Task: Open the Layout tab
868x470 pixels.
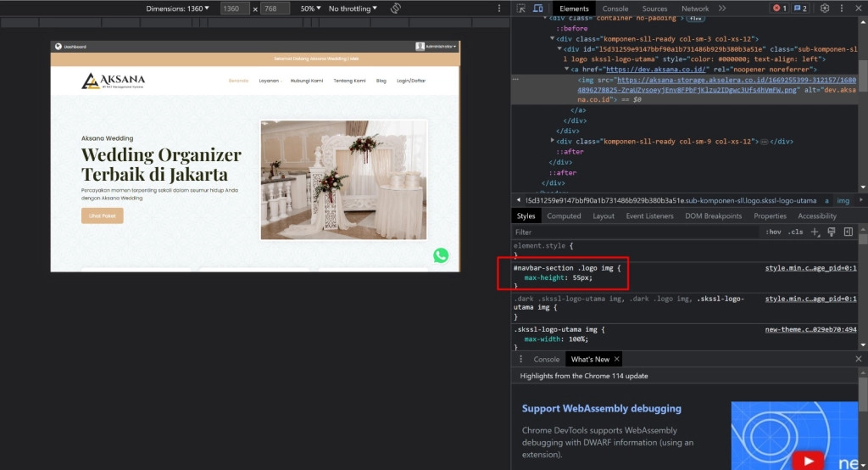Action: click(x=604, y=216)
